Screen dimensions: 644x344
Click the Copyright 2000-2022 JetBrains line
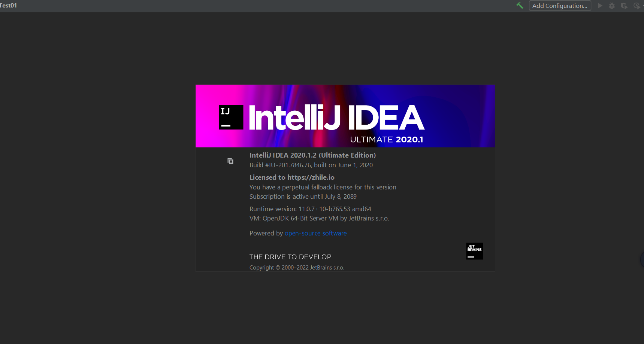(296, 267)
